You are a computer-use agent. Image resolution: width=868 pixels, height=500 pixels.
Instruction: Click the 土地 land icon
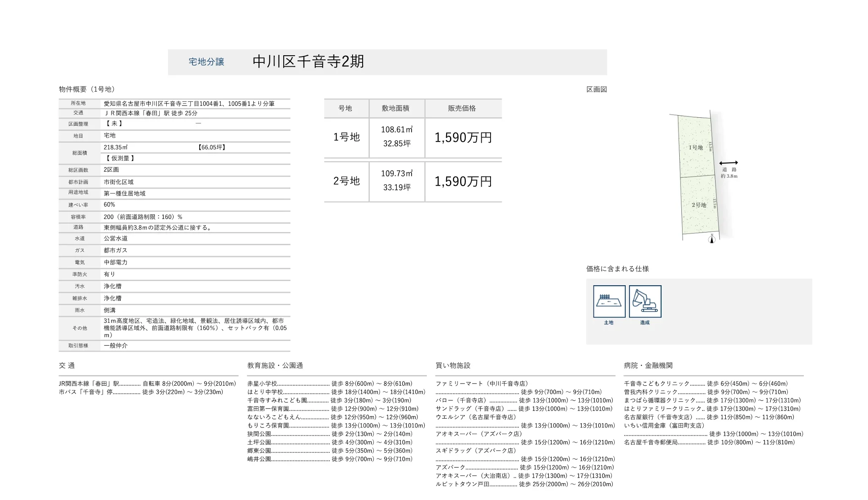[x=609, y=301]
